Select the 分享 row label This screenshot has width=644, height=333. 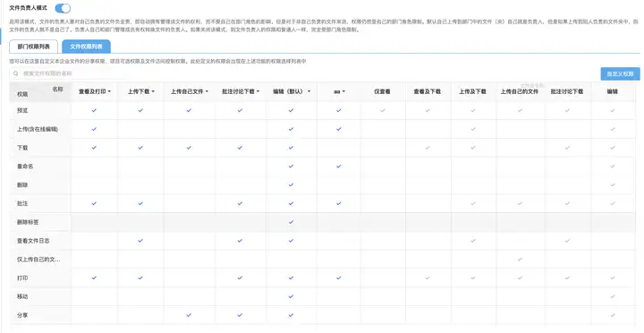(22, 315)
